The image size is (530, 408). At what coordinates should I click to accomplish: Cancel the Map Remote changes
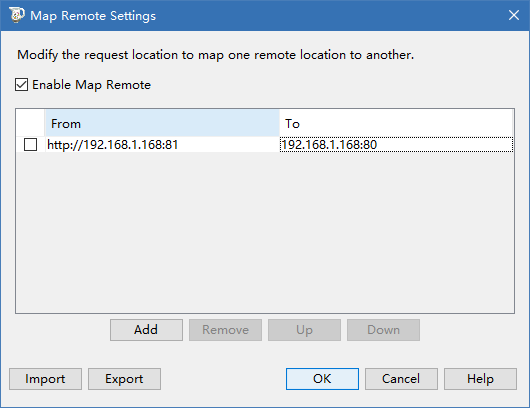(x=401, y=379)
